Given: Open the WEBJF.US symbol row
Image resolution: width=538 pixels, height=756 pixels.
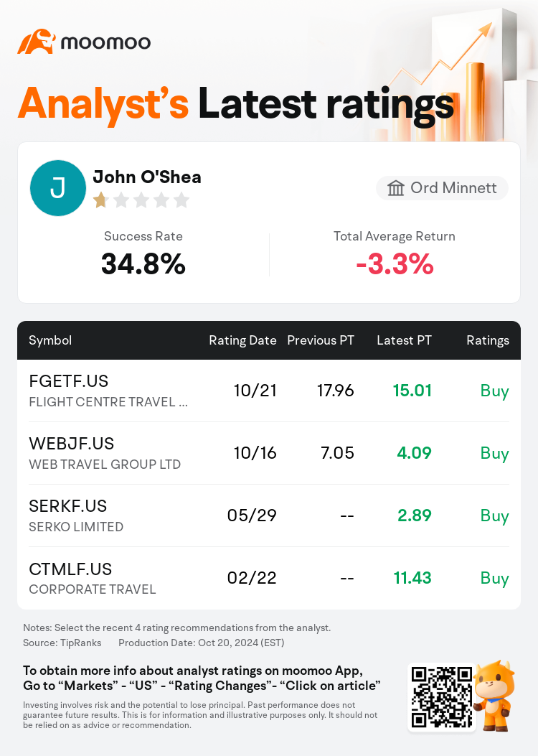Looking at the screenshot, I should tap(269, 453).
